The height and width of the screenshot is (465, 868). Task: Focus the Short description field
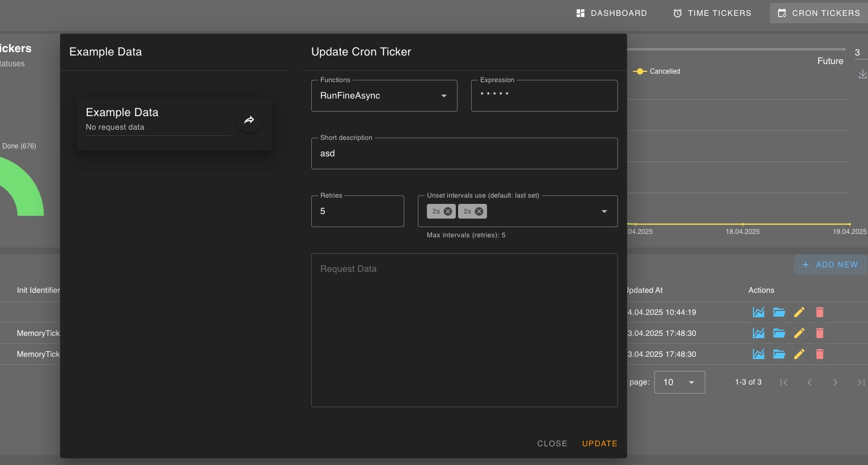pos(464,153)
